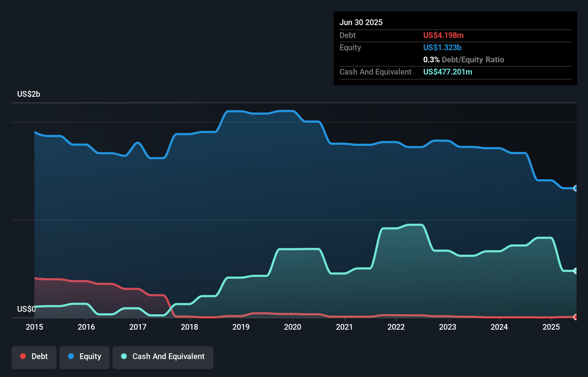Viewport: 588px width, 377px height.
Task: Click the teal Cash endpoint marker
Action: coord(575,271)
